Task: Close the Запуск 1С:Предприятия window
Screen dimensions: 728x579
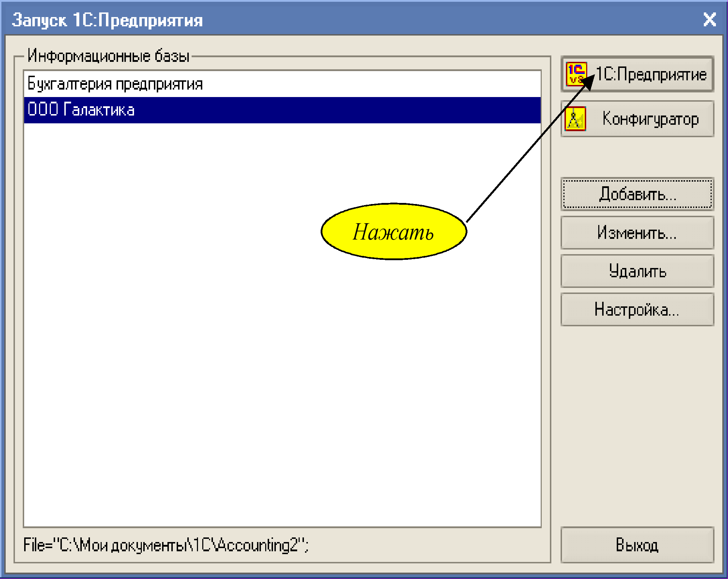Action: point(710,20)
